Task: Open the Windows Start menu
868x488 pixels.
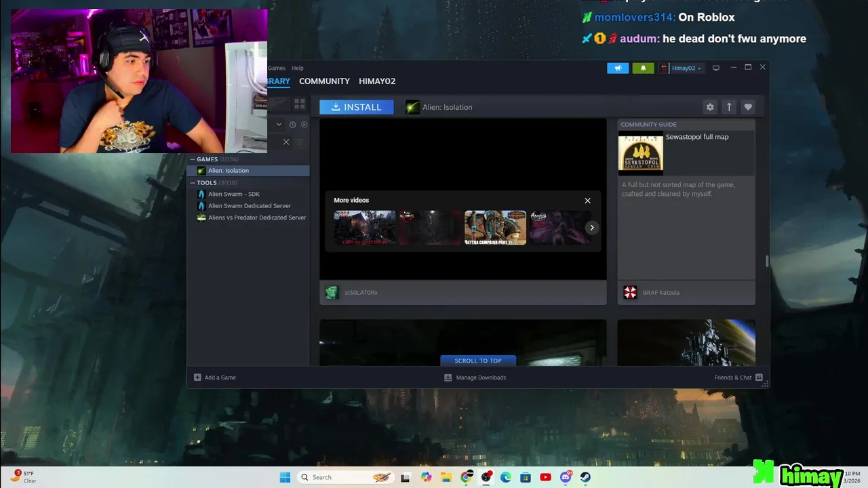Action: click(x=285, y=477)
